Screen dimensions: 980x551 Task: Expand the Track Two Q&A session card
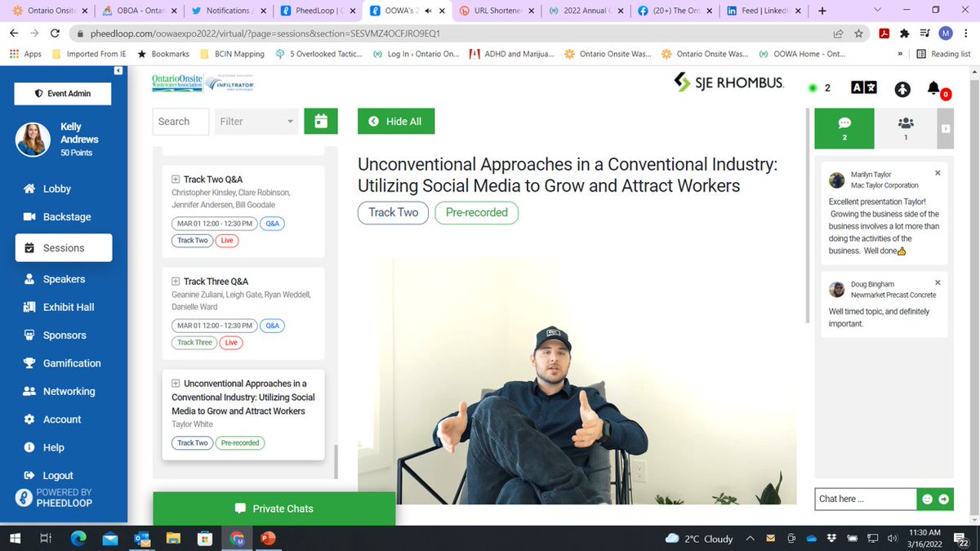(x=174, y=178)
